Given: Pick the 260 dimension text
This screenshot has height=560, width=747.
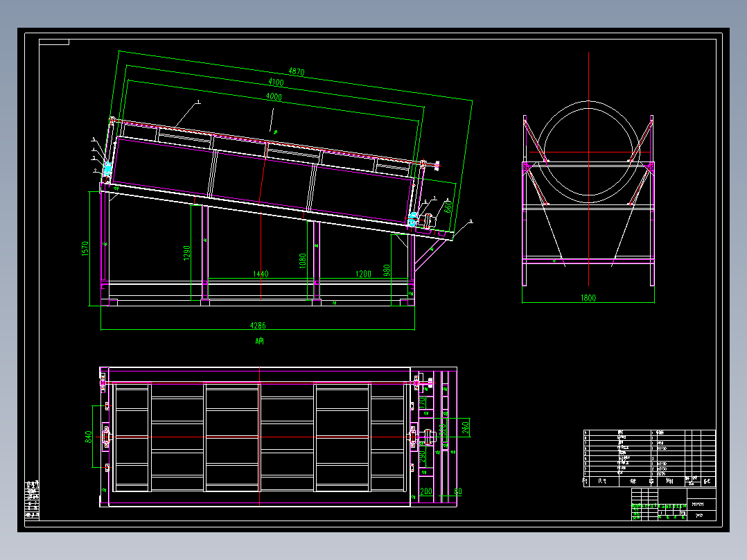Looking at the screenshot, I should click(466, 427).
